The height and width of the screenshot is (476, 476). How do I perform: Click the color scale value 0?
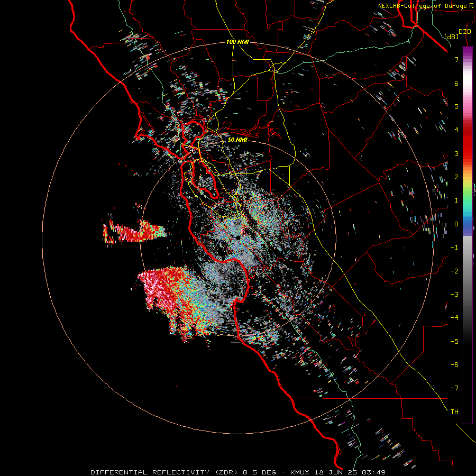click(456, 224)
